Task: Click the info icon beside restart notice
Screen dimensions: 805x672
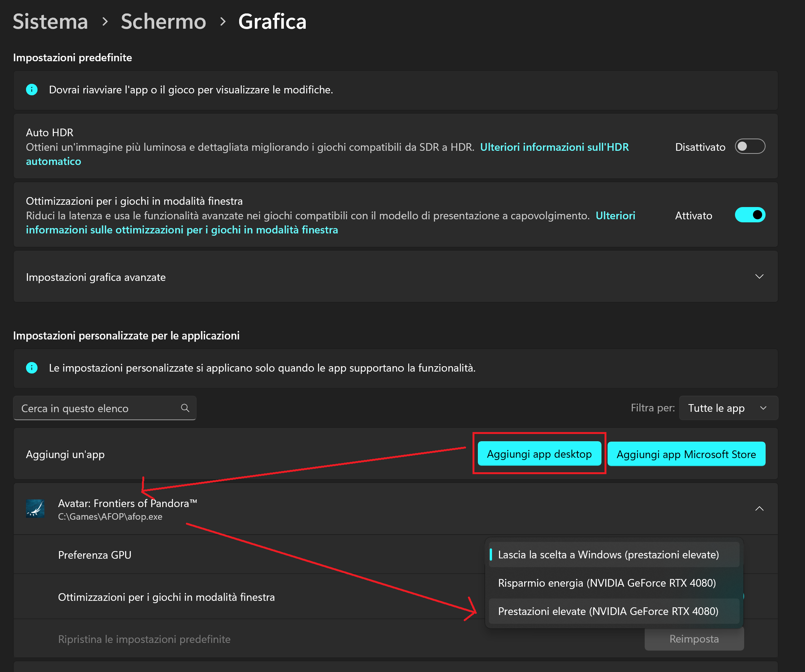Action: [32, 90]
